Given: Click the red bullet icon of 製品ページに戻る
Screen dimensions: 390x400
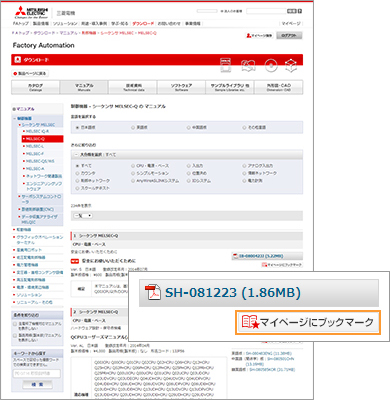Looking at the screenshot, I should pyautogui.click(x=15, y=73).
